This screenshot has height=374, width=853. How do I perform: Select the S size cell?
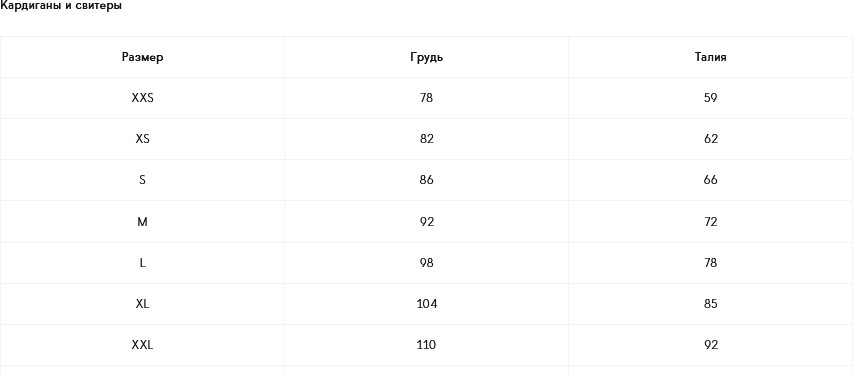(x=143, y=180)
